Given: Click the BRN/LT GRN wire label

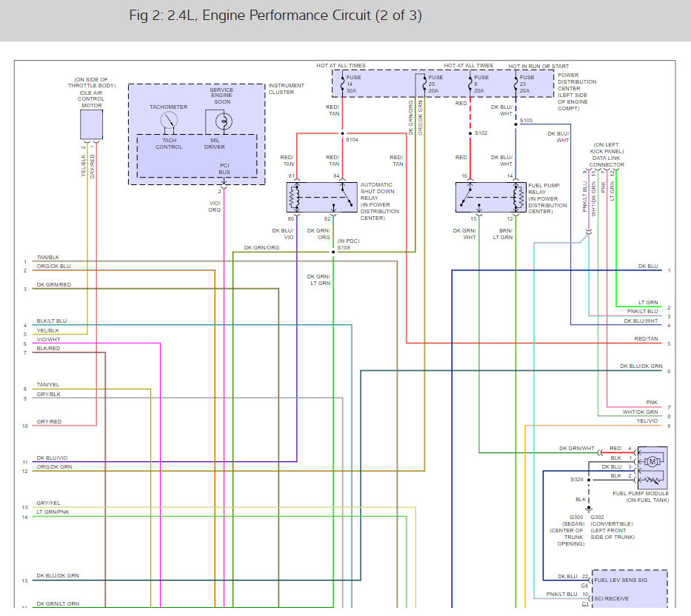Looking at the screenshot, I should pyautogui.click(x=503, y=234).
